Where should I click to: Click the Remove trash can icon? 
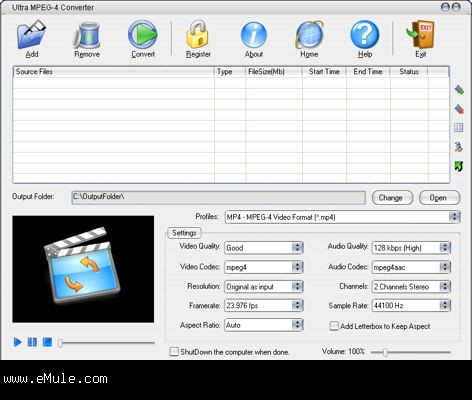tap(87, 35)
